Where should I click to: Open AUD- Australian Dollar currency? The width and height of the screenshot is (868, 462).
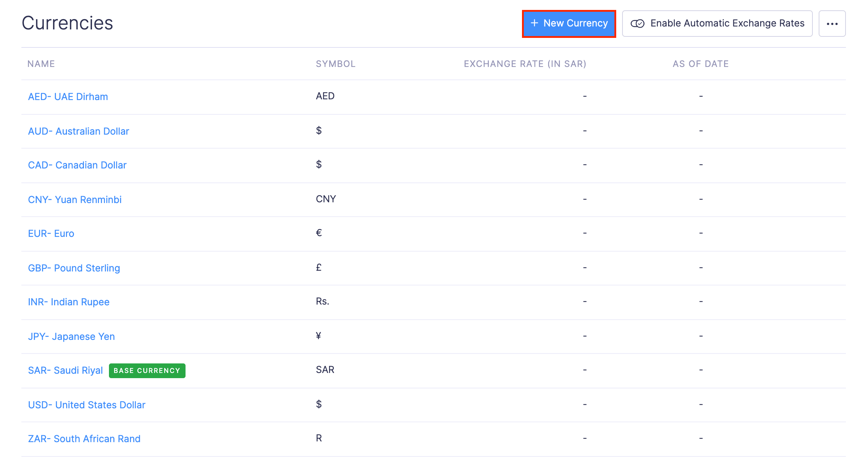point(78,131)
